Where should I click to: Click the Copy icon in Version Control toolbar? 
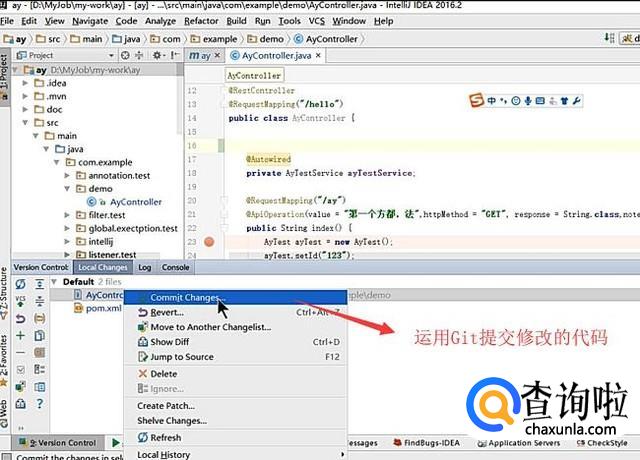coord(40,336)
